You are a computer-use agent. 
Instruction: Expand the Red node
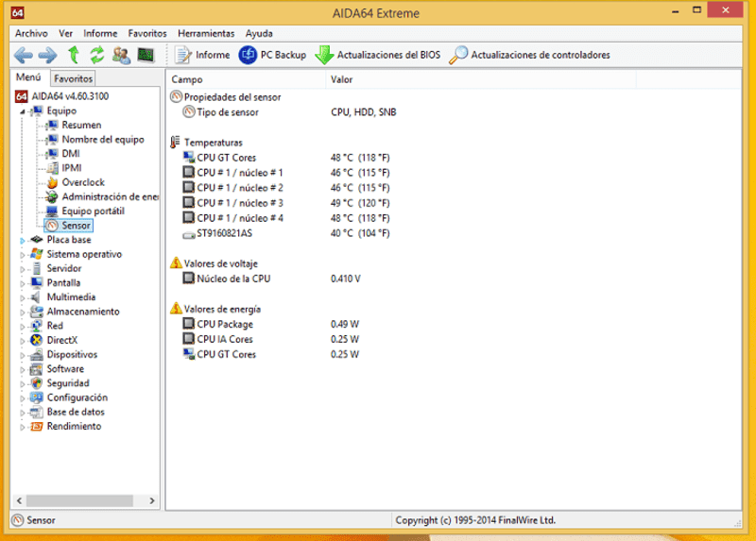tap(22, 326)
